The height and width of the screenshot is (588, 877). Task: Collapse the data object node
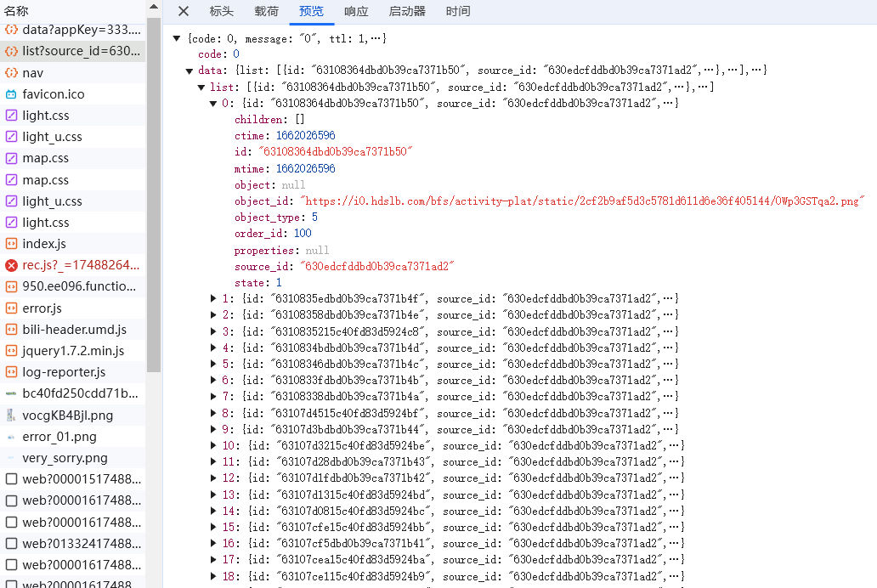(189, 71)
